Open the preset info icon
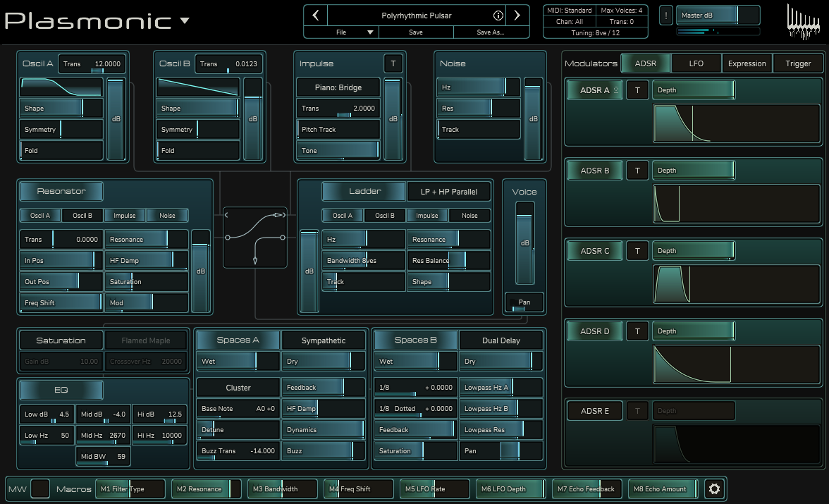 498,15
